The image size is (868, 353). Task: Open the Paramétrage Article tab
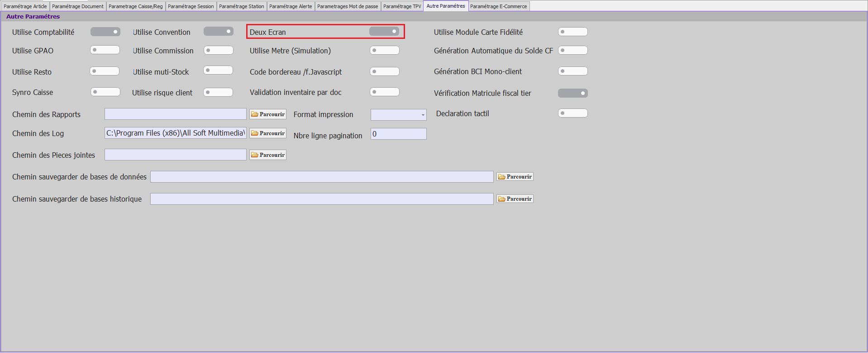(25, 6)
